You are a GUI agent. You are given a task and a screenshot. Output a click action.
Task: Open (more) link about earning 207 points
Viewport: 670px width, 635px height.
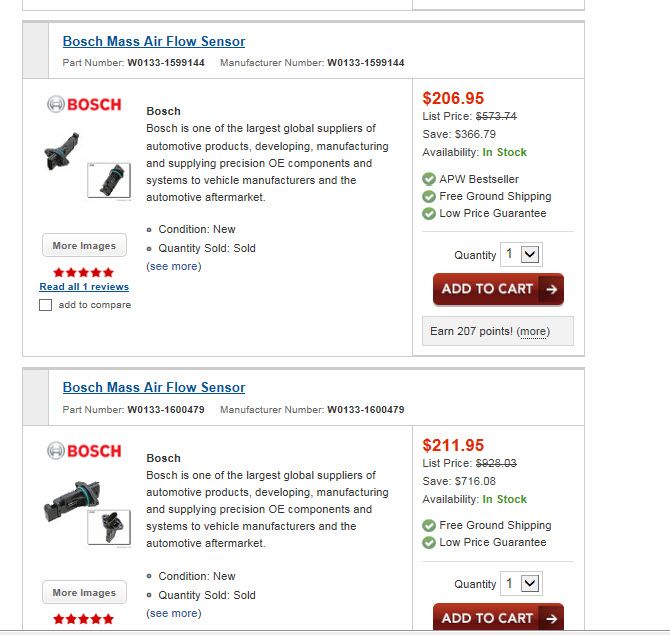point(533,331)
